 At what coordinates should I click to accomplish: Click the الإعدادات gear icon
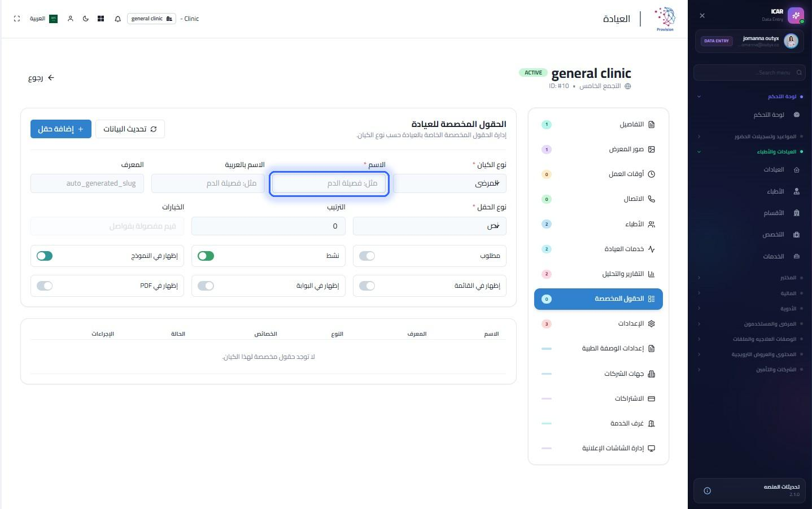click(652, 323)
